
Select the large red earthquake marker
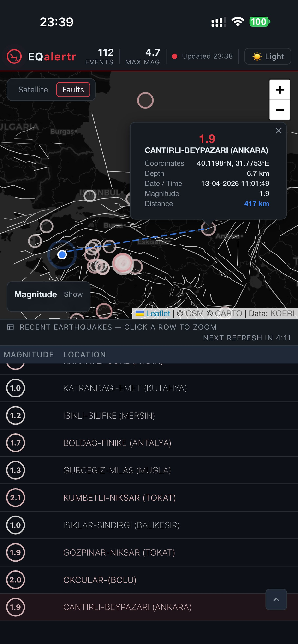122,263
